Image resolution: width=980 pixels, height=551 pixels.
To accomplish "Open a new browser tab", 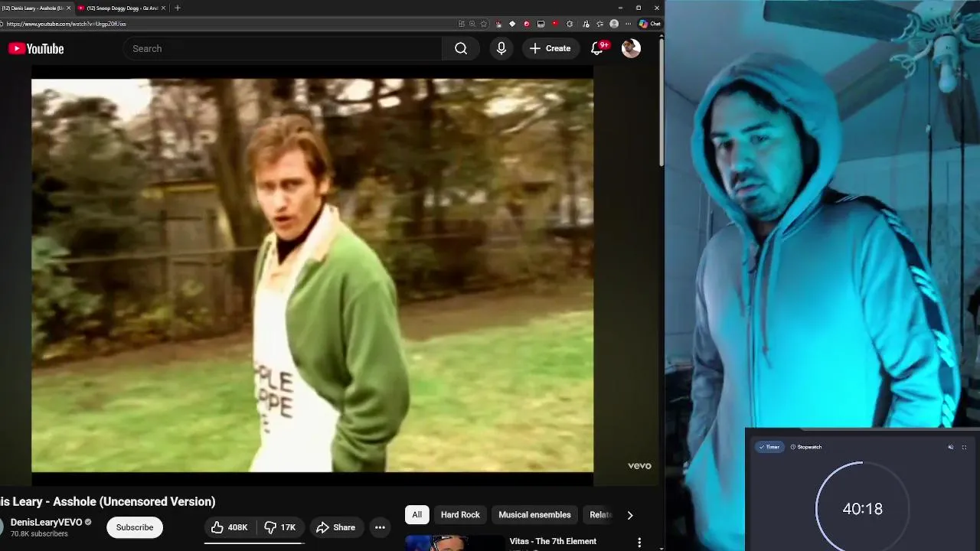I will [x=178, y=8].
